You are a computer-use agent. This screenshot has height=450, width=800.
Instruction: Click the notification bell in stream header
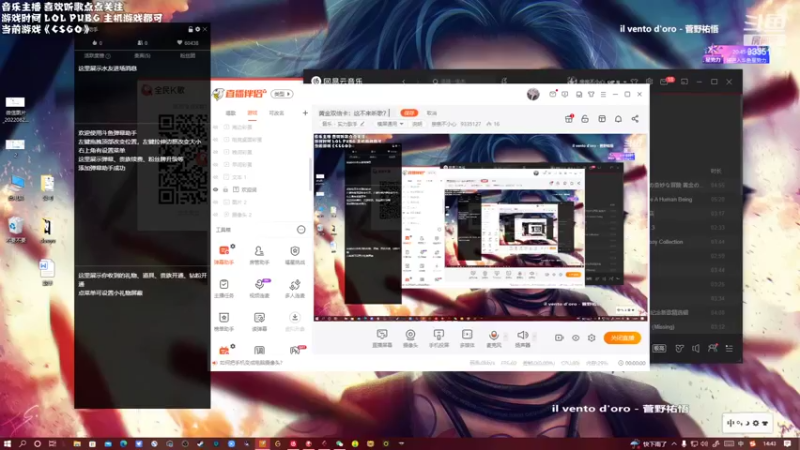[618, 119]
